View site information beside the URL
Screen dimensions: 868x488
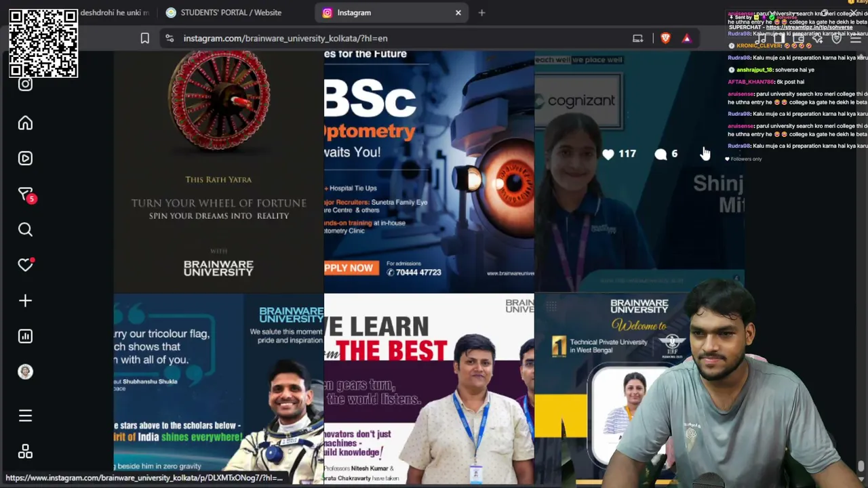tap(170, 39)
